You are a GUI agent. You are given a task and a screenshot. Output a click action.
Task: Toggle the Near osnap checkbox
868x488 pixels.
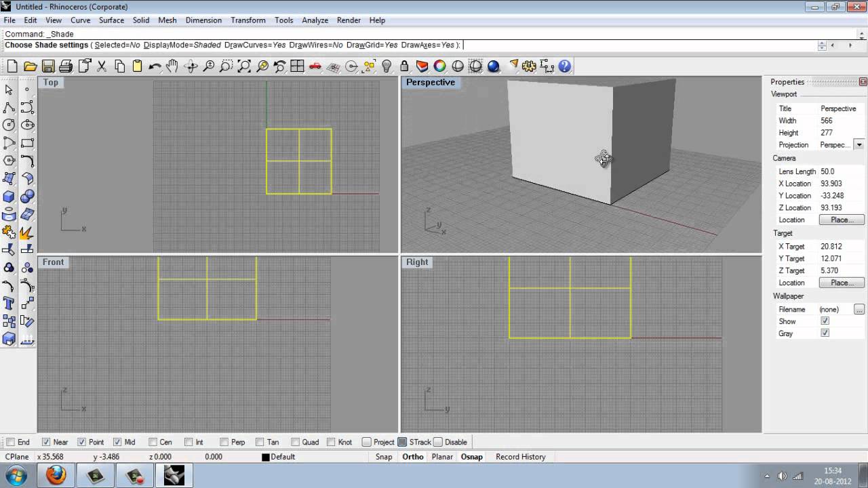coord(46,442)
